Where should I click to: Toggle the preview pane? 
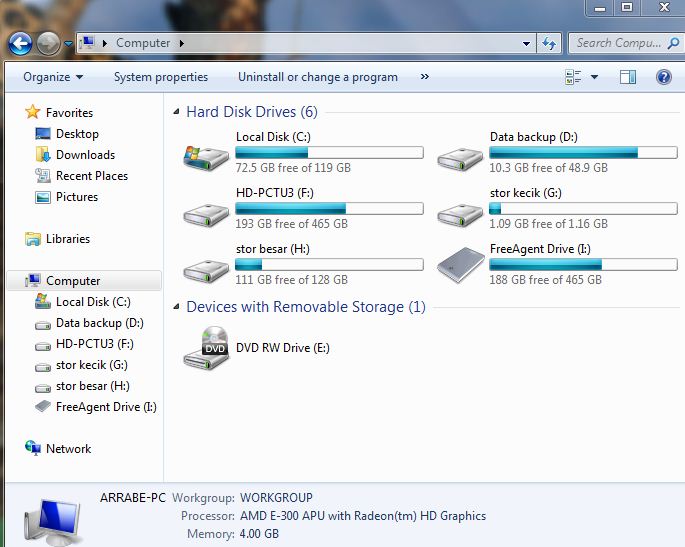point(628,77)
